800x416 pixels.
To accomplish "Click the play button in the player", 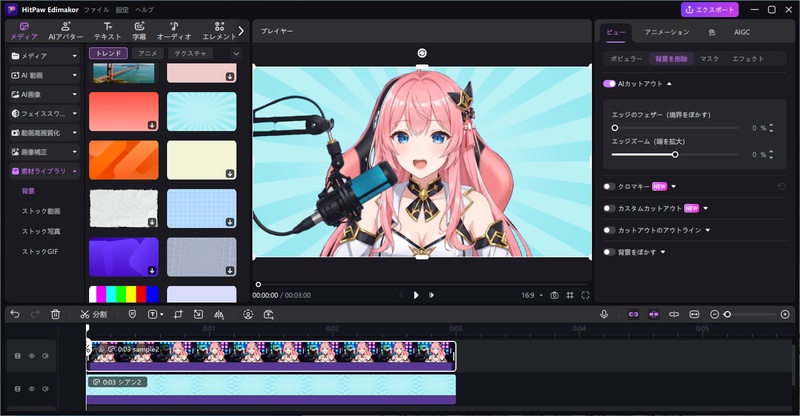I will click(x=416, y=295).
